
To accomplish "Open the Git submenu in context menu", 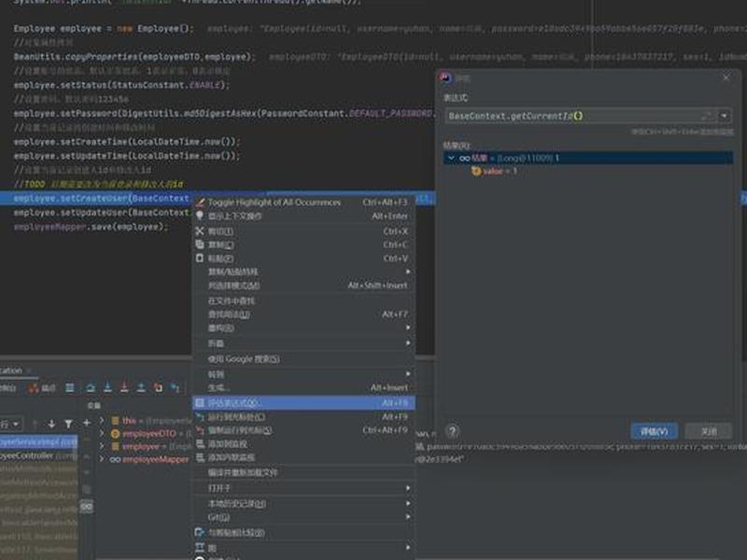I will pos(303,517).
